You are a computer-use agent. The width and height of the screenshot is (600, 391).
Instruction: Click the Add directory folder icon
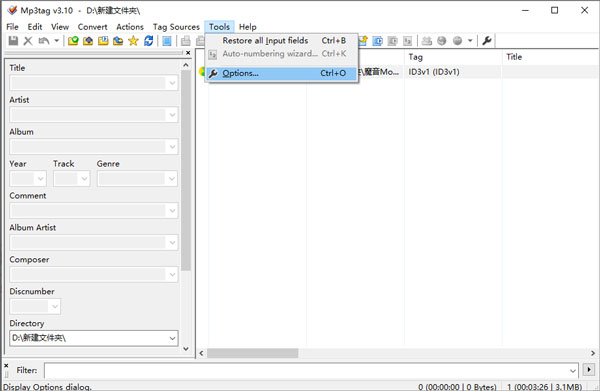click(x=88, y=41)
